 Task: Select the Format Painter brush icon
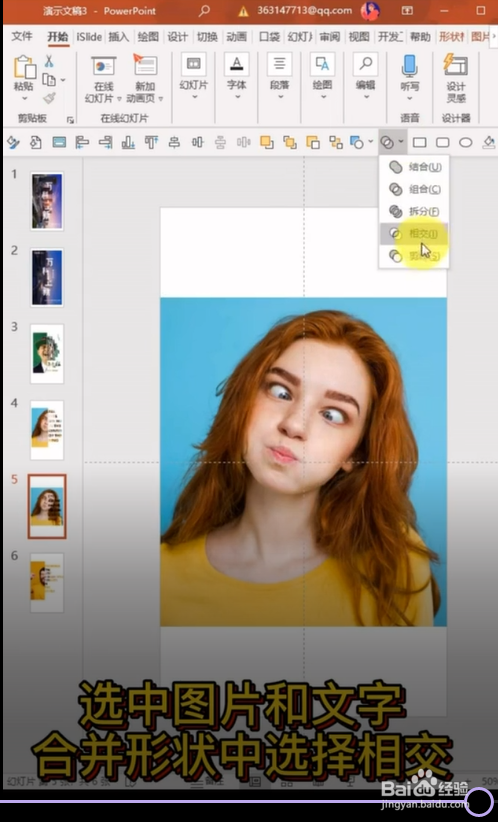49,98
